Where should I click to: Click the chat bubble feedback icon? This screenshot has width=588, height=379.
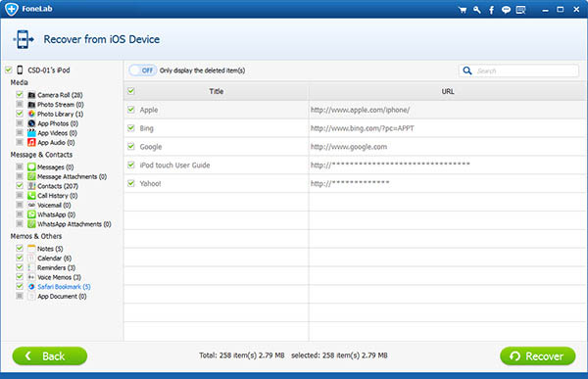(506, 10)
